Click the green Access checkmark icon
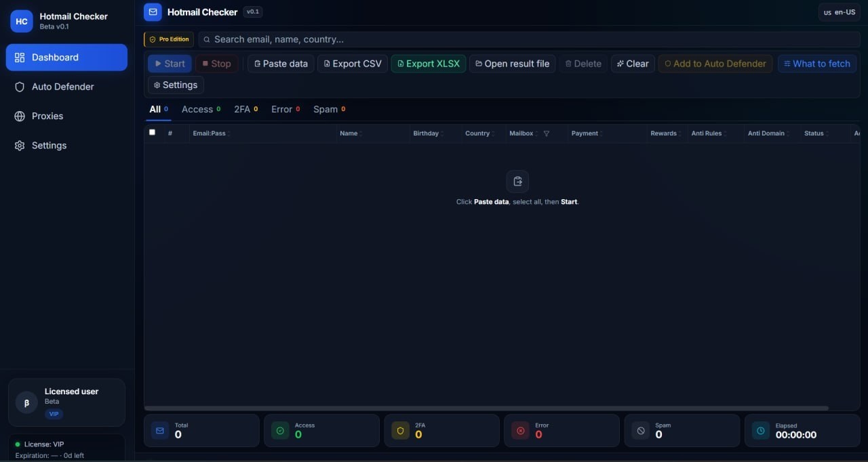Image resolution: width=868 pixels, height=462 pixels. [280, 430]
